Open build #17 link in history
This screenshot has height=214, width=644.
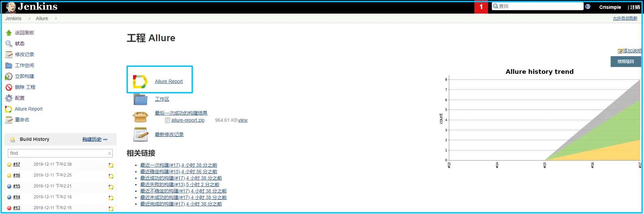(x=17, y=164)
